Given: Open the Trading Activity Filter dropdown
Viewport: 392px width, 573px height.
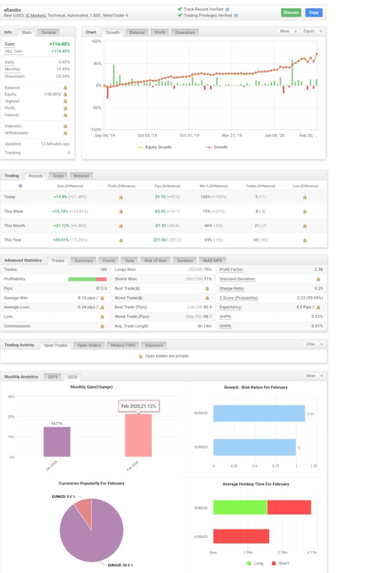Looking at the screenshot, I should [x=313, y=344].
